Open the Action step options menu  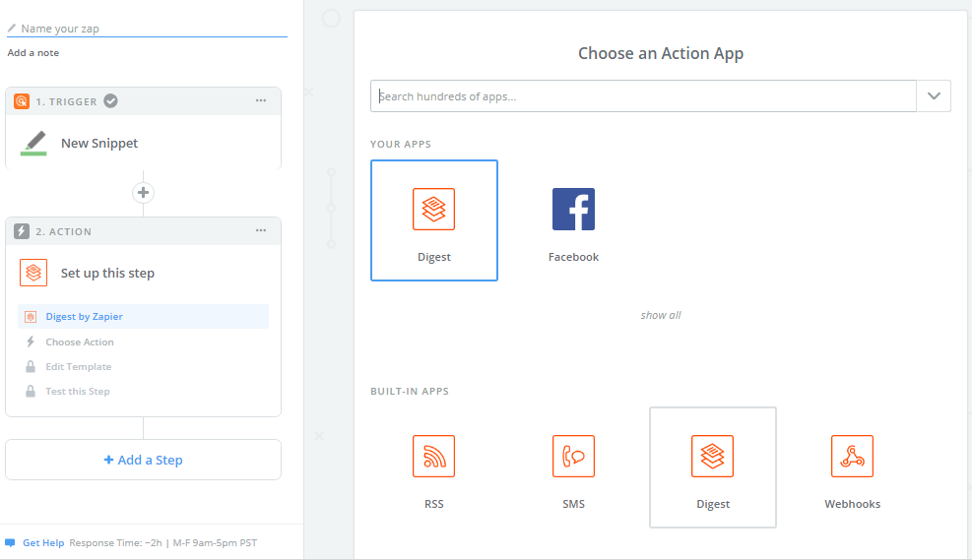pyautogui.click(x=261, y=231)
